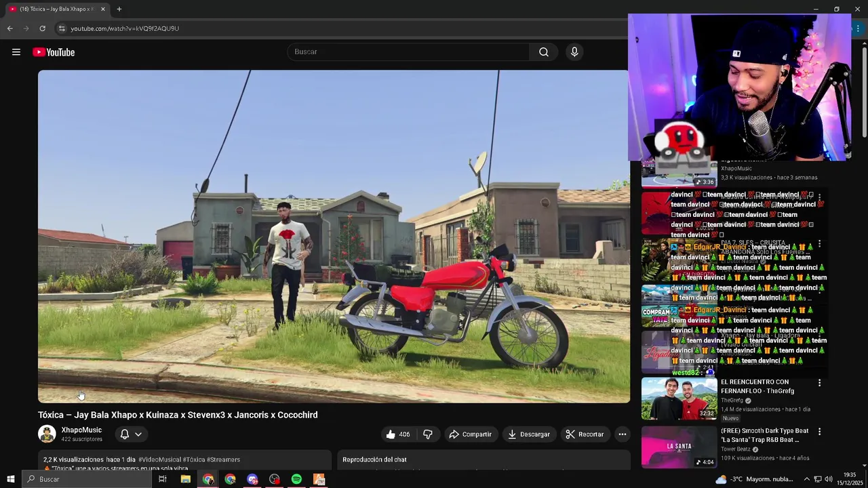Open the #Tóxica hashtag link
Viewport: 868px width, 488px height.
point(193,460)
